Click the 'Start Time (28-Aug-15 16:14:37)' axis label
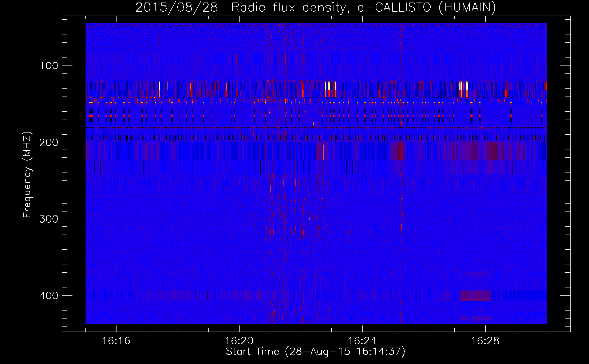 tap(316, 352)
